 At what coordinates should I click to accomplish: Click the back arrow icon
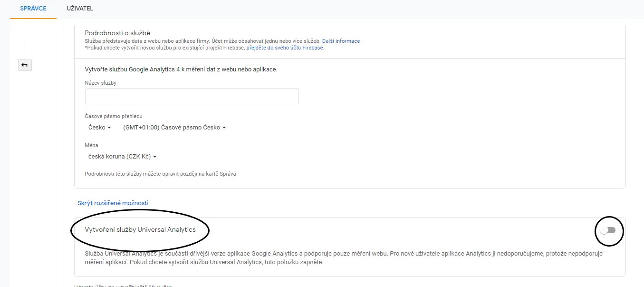click(25, 65)
